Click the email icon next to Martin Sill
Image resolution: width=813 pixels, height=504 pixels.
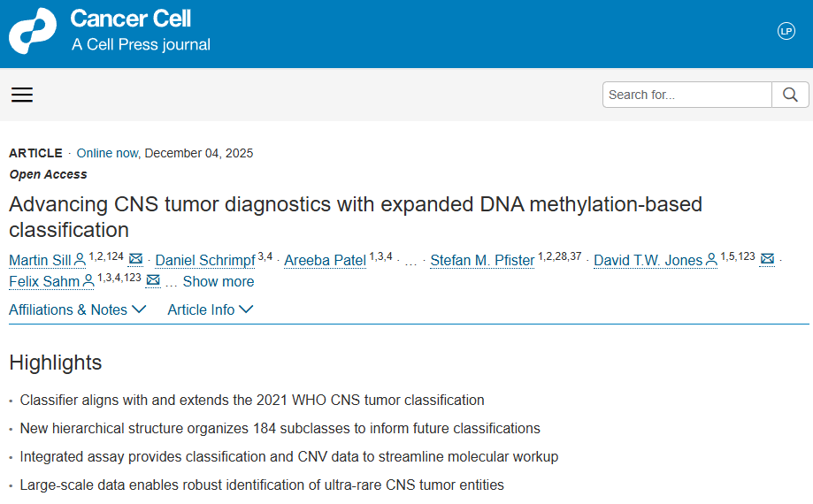pyautogui.click(x=135, y=259)
